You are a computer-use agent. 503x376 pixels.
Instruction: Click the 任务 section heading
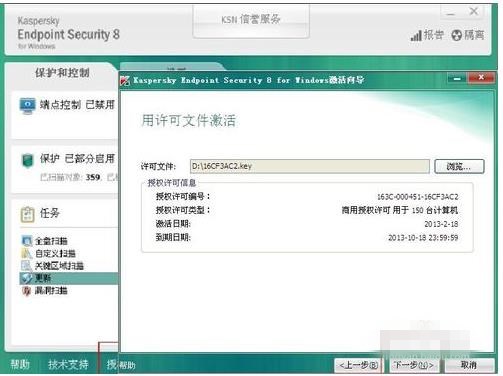[x=50, y=213]
